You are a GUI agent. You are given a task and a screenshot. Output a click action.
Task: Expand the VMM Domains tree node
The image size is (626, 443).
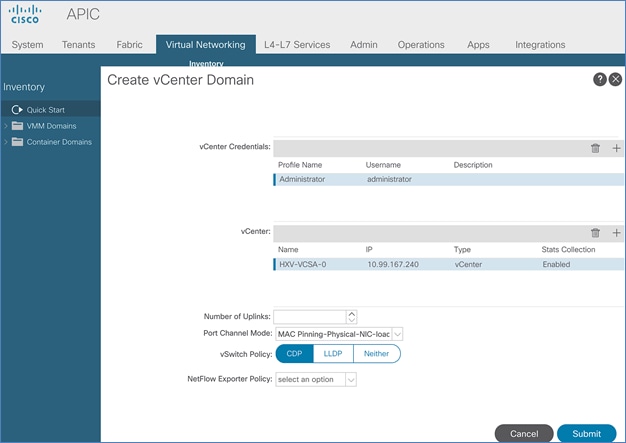[6, 126]
